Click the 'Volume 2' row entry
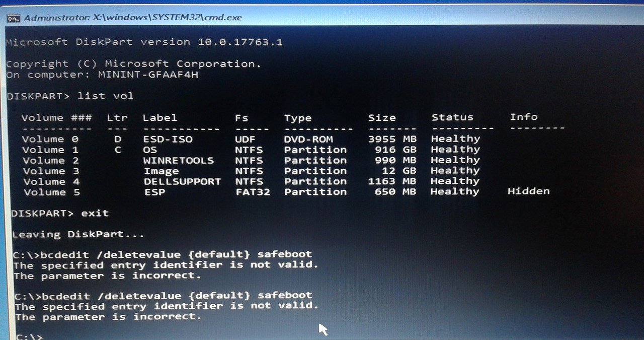 (50, 161)
